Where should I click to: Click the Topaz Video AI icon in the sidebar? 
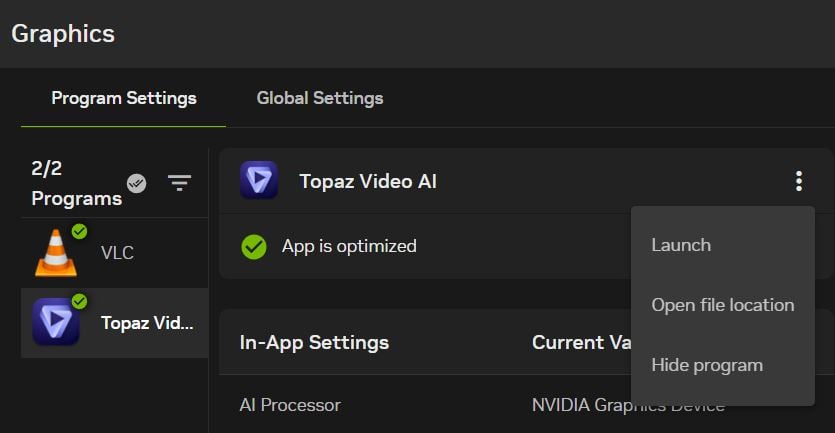[x=56, y=322]
